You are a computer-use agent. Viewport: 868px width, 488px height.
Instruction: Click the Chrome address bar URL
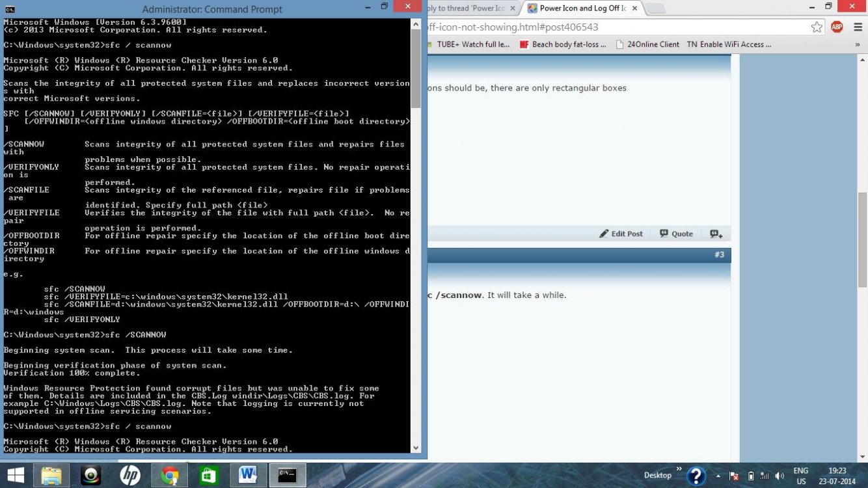click(x=513, y=27)
